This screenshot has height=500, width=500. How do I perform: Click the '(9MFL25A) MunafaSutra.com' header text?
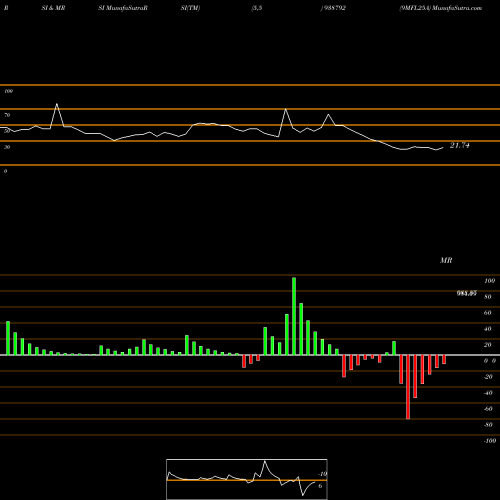click(441, 8)
